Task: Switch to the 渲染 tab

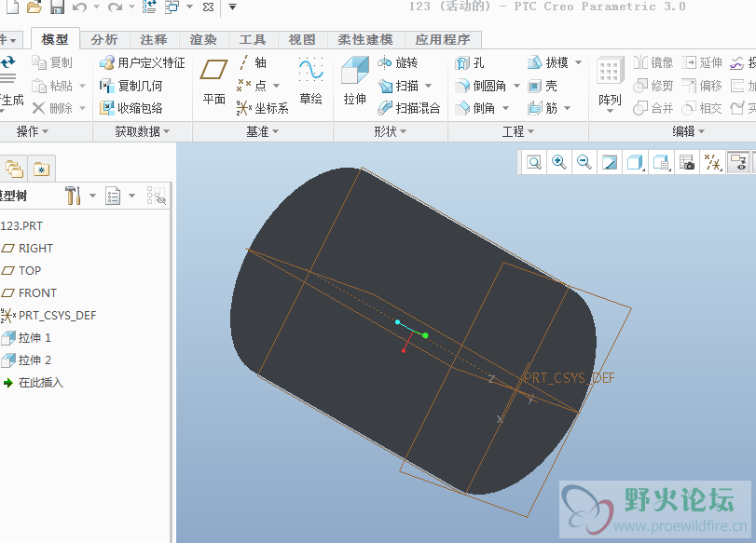Action: point(203,39)
